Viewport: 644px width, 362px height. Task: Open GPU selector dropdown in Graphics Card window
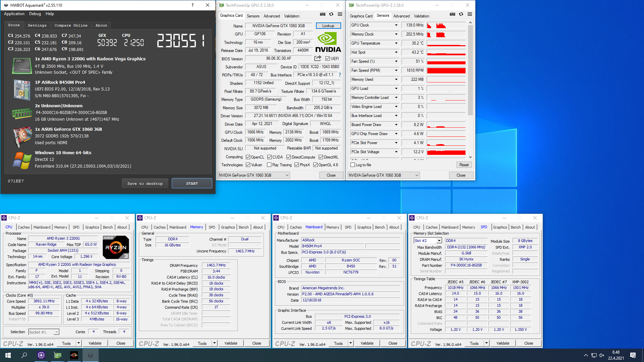[x=254, y=175]
